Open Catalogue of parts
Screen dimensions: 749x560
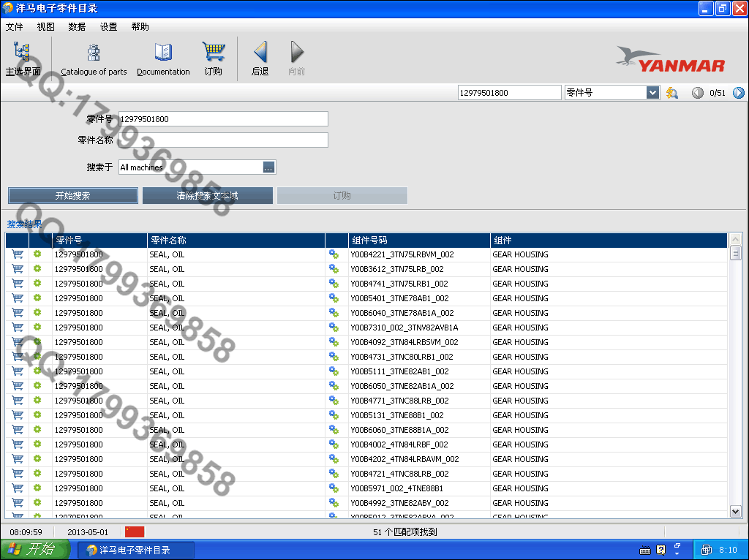(94, 53)
